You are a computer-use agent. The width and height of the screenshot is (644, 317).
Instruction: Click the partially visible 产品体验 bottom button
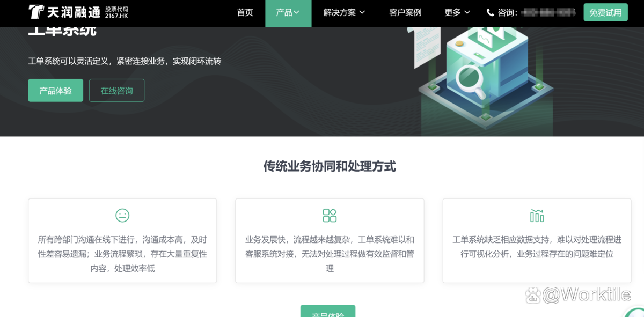pyautogui.click(x=328, y=311)
